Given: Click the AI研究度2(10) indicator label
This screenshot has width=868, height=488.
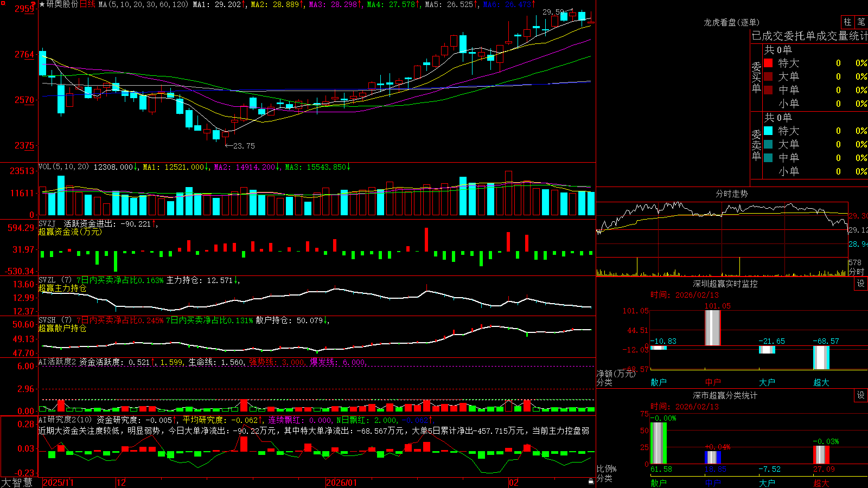Looking at the screenshot, I should [x=65, y=420].
